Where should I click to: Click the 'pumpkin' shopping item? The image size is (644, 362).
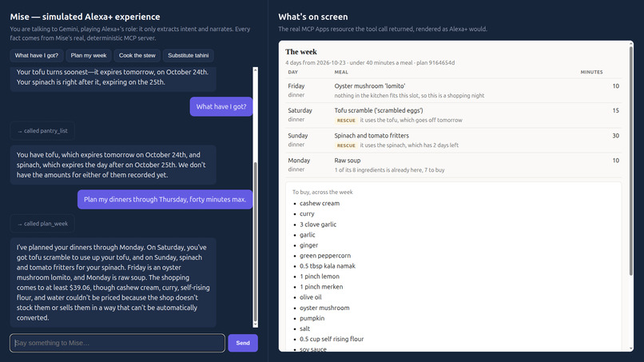[x=312, y=318]
